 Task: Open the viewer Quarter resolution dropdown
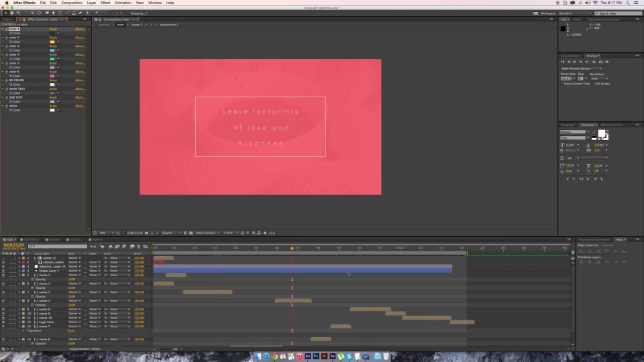171,233
